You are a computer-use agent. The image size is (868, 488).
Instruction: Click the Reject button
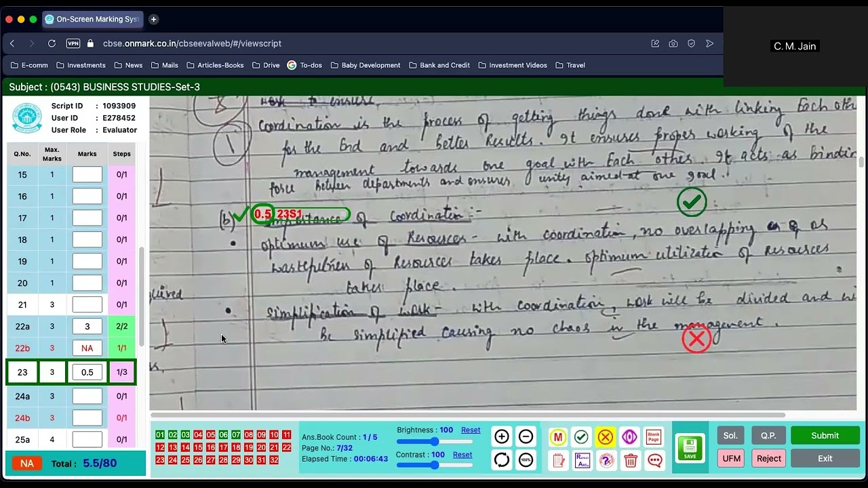point(769,458)
